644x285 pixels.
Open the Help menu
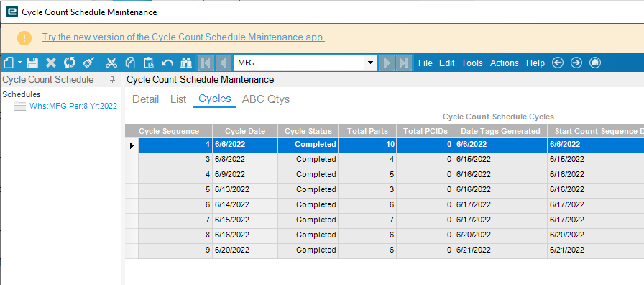535,63
